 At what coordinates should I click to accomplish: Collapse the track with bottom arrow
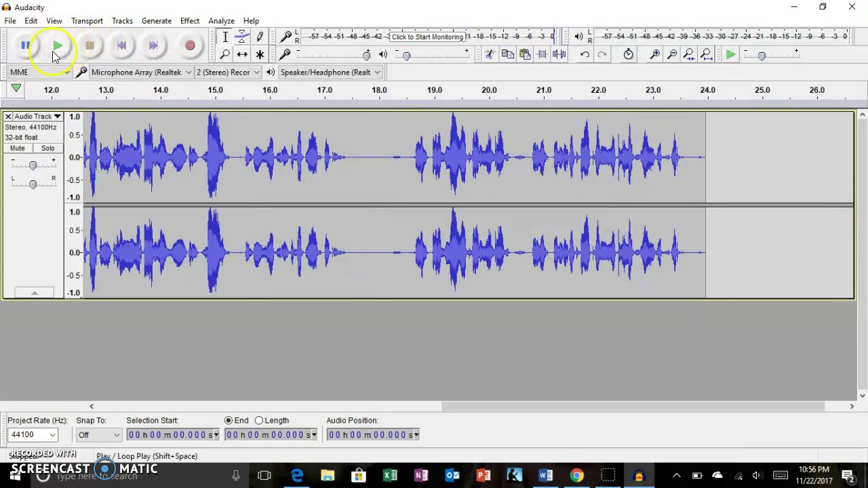pyautogui.click(x=34, y=293)
